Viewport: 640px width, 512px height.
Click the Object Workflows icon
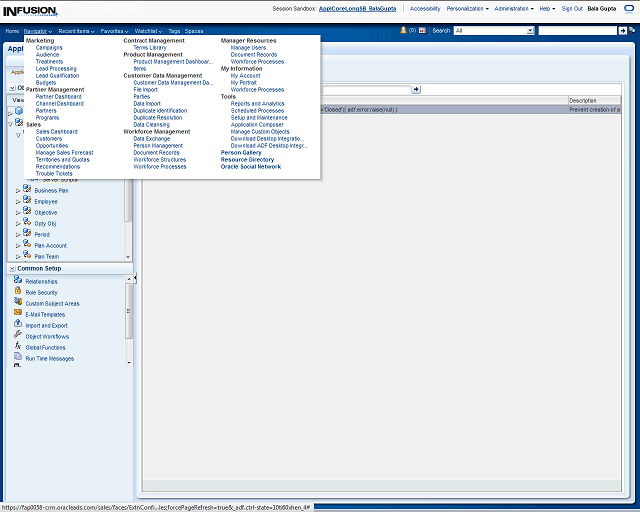click(18, 336)
